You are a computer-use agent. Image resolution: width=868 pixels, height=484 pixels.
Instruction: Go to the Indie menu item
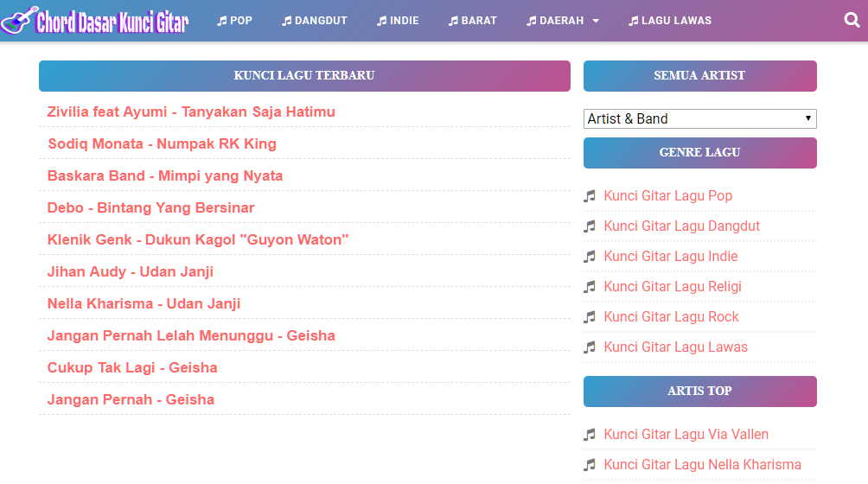[x=398, y=21]
